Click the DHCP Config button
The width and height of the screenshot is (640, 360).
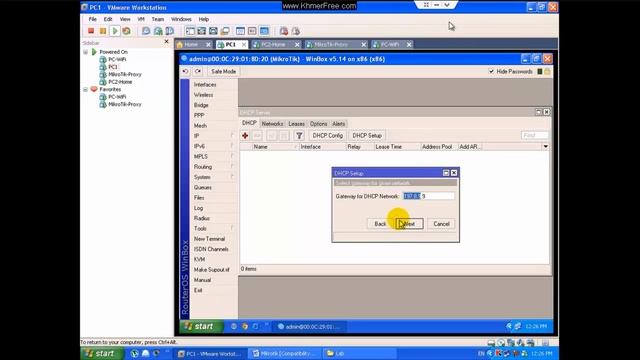click(327, 136)
